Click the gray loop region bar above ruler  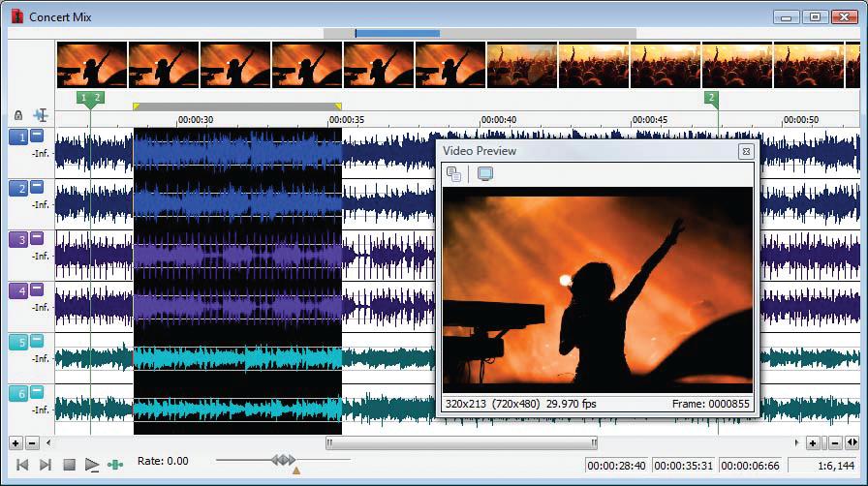[237, 106]
